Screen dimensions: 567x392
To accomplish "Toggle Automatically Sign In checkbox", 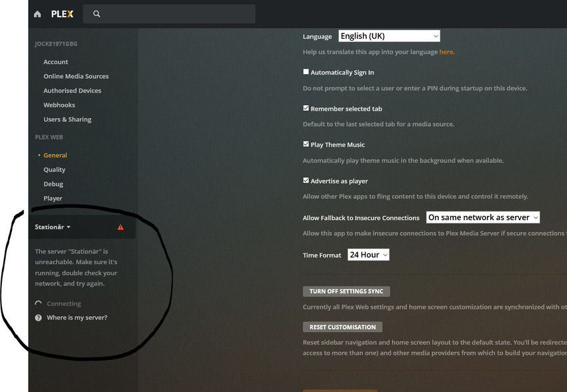I will pos(306,71).
